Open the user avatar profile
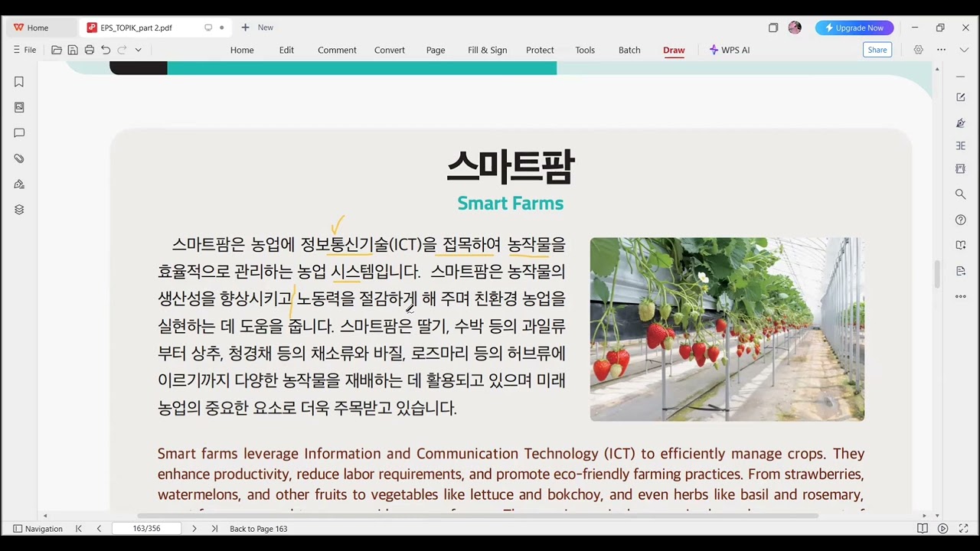The image size is (980, 551). tap(795, 28)
